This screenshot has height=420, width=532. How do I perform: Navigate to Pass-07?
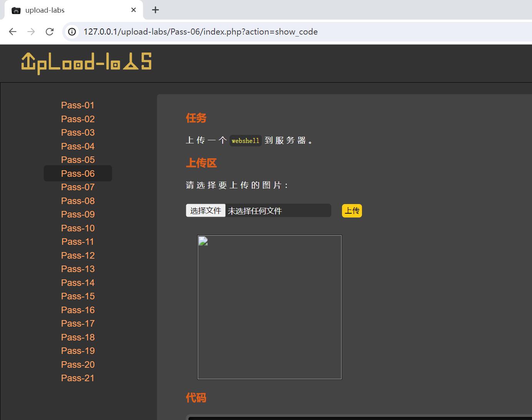[x=78, y=187]
